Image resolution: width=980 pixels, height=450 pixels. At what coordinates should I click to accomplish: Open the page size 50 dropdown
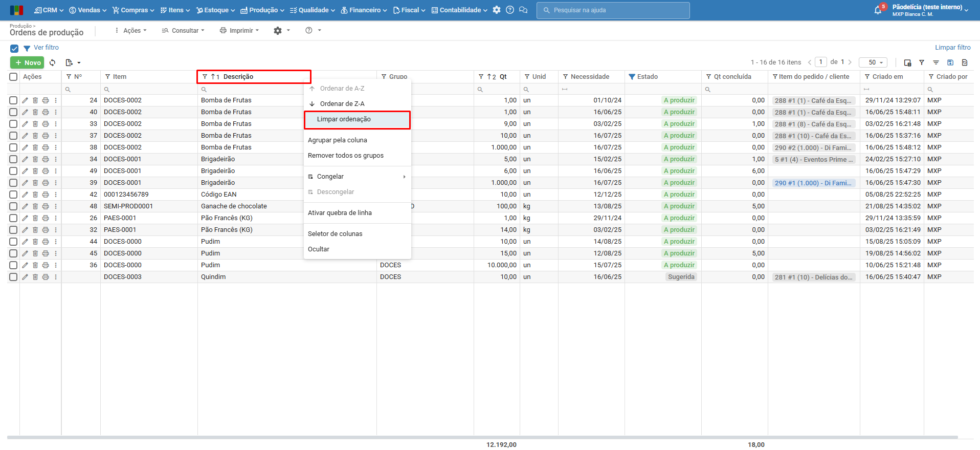(x=873, y=62)
